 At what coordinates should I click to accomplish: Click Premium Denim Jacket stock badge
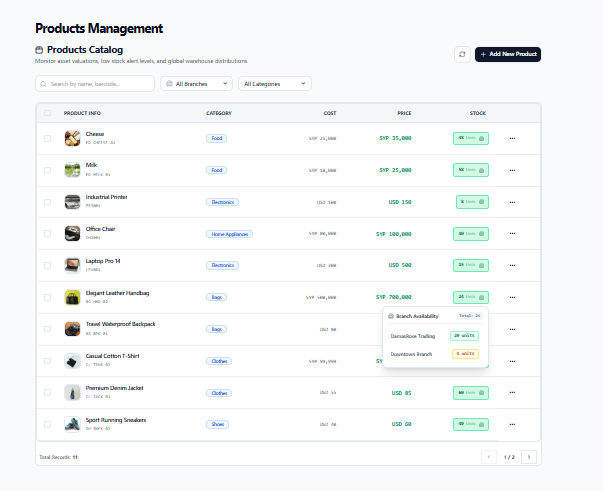tap(471, 393)
